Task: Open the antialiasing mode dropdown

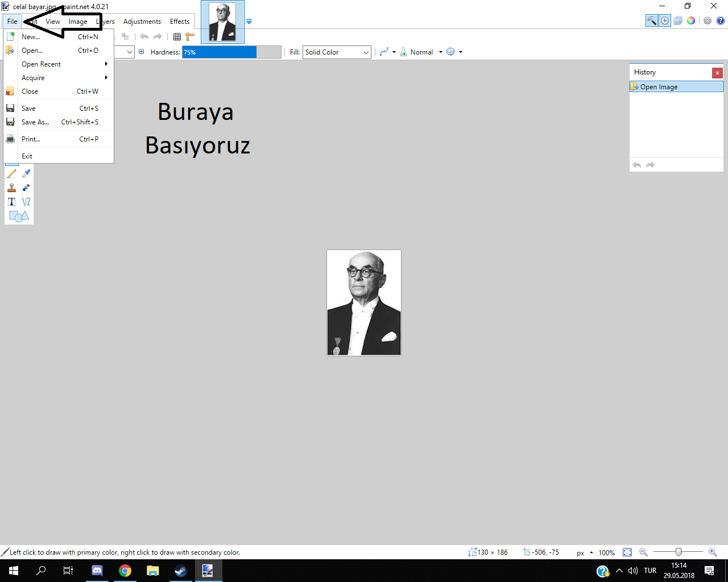Action: point(387,52)
